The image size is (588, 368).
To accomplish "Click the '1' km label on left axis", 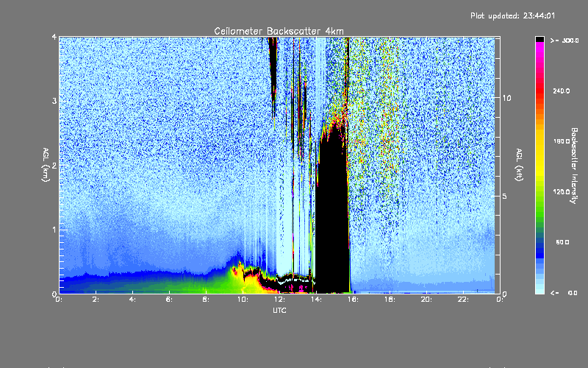I will pos(54,230).
